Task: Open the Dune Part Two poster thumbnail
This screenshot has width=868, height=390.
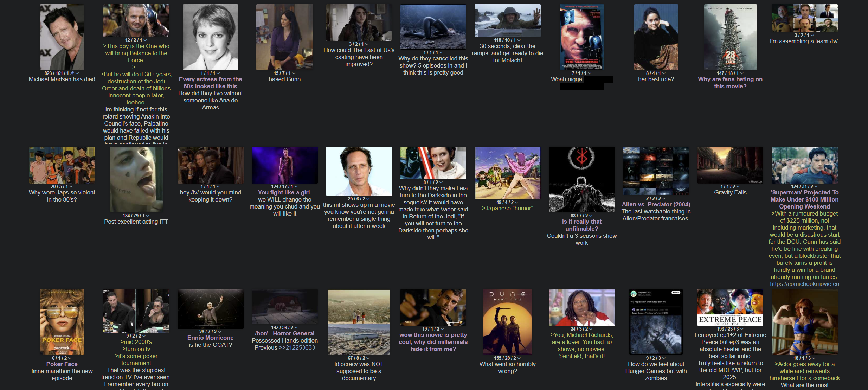Action: (507, 322)
